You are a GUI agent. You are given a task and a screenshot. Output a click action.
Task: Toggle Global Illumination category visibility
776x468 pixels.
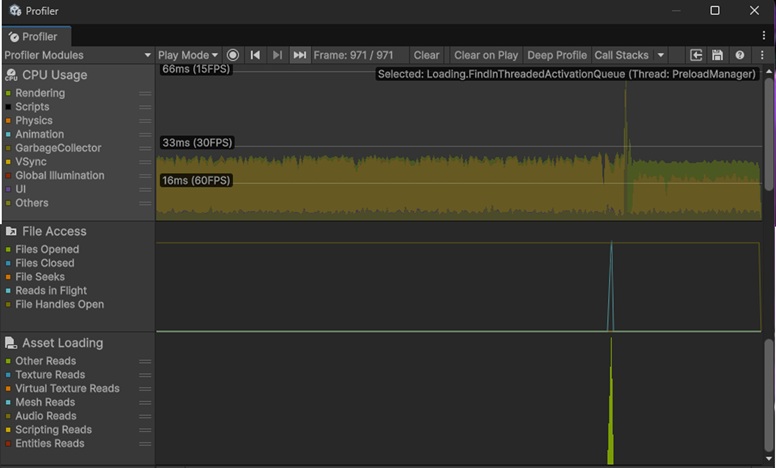pyautogui.click(x=8, y=176)
